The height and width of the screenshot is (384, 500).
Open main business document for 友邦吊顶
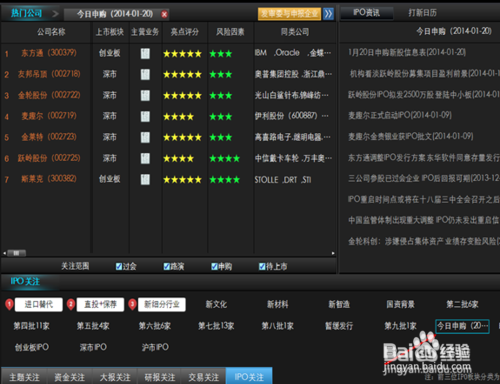coord(145,74)
